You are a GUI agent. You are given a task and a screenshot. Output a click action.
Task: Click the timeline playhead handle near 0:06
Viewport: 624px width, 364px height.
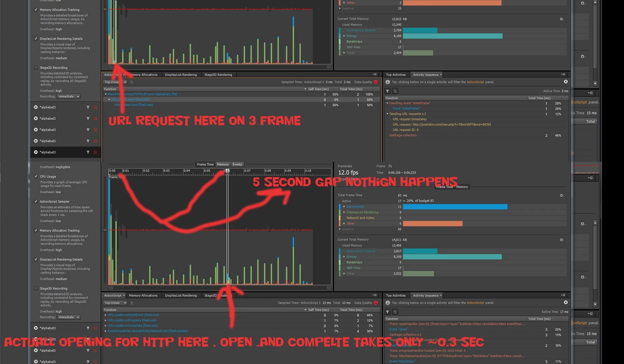pyautogui.click(x=228, y=171)
